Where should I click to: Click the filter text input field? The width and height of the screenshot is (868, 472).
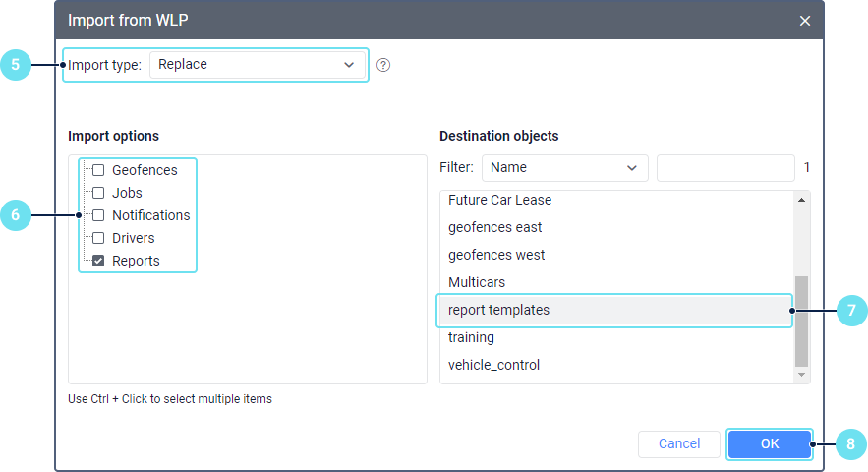click(724, 168)
